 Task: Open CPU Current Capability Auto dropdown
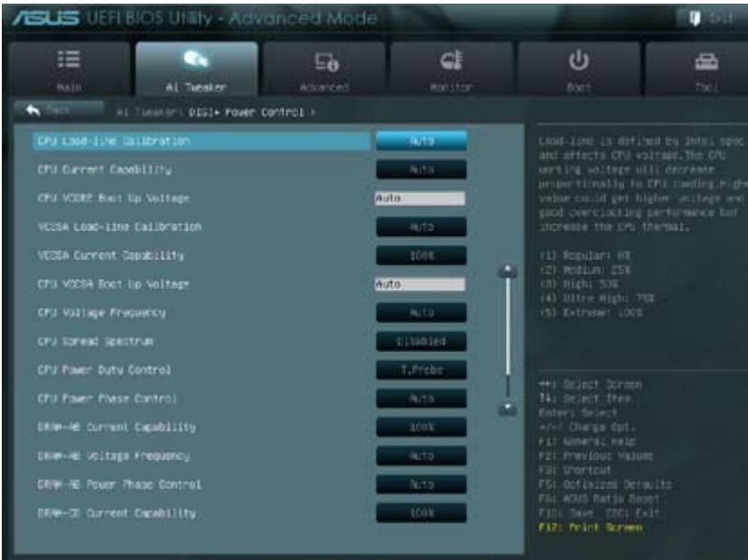pyautogui.click(x=421, y=169)
